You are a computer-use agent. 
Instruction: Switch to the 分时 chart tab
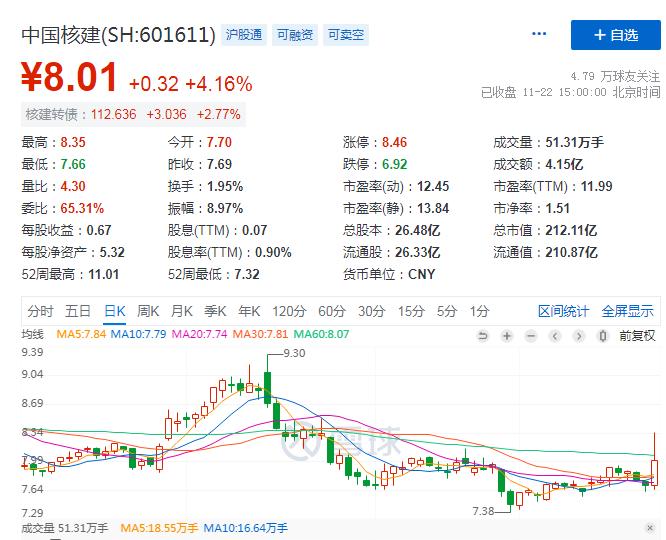click(40, 311)
